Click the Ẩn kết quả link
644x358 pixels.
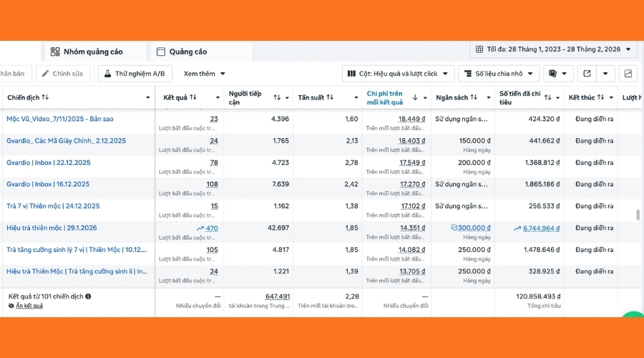coord(26,306)
